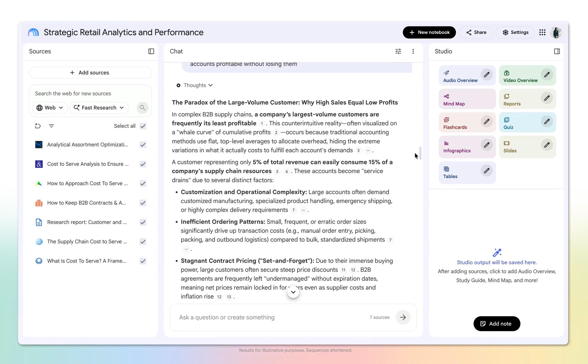Open chat three-dot more menu

pyautogui.click(x=413, y=51)
